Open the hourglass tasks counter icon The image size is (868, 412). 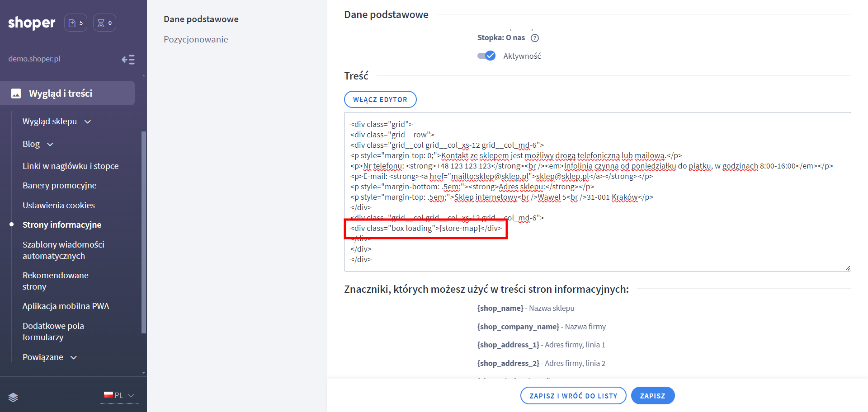(104, 23)
